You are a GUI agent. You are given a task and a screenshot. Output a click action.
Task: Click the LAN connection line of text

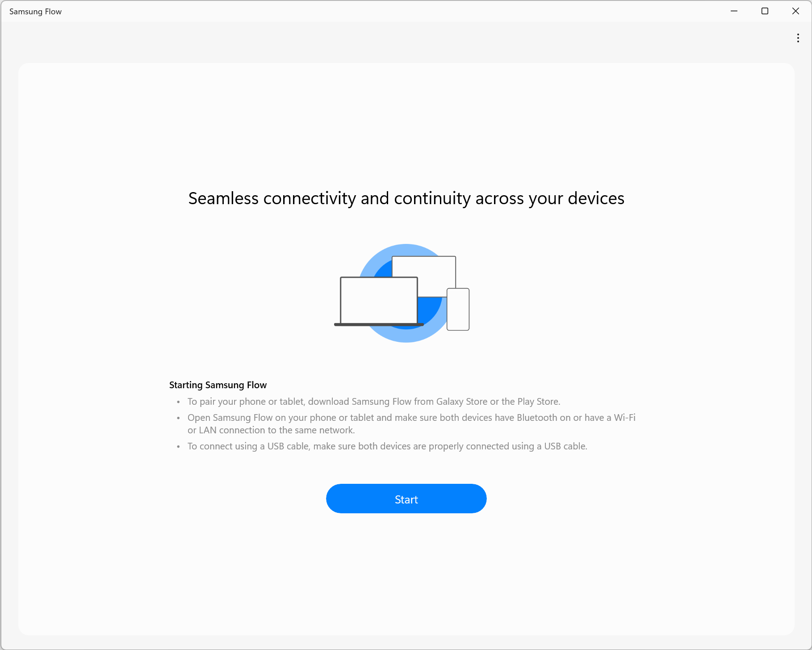click(x=271, y=430)
